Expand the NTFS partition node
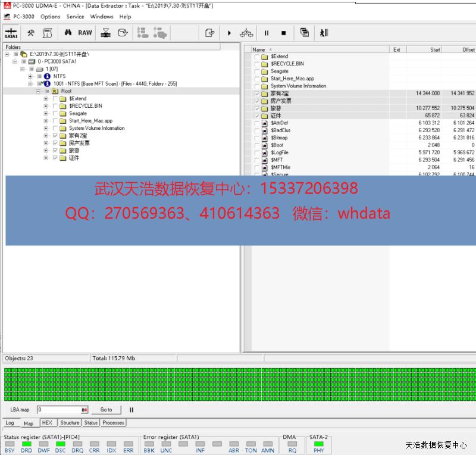476x455 pixels. click(30, 76)
